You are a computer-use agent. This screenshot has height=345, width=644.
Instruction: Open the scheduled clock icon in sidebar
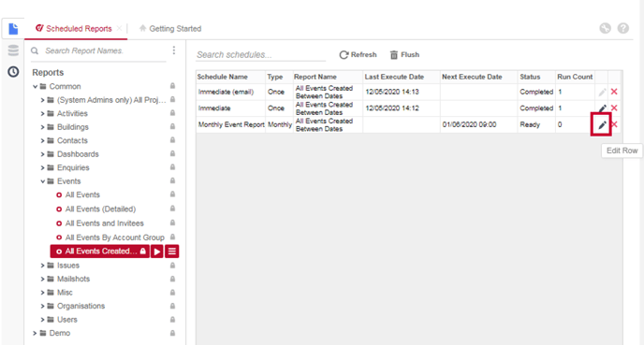[13, 72]
